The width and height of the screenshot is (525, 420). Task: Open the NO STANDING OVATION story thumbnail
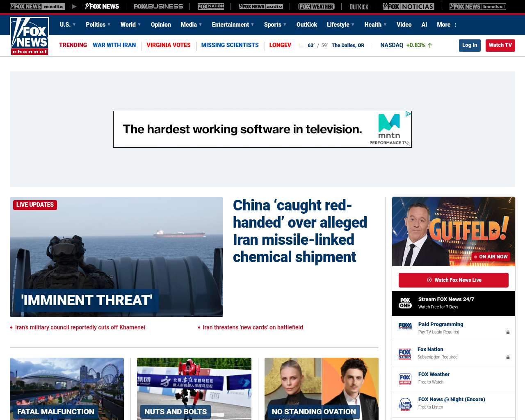click(x=322, y=389)
